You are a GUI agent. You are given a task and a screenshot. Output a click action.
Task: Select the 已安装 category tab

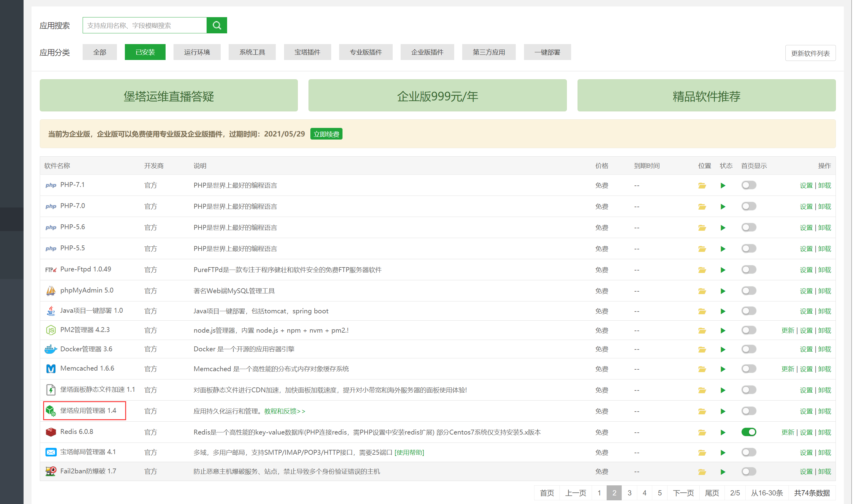tap(146, 52)
